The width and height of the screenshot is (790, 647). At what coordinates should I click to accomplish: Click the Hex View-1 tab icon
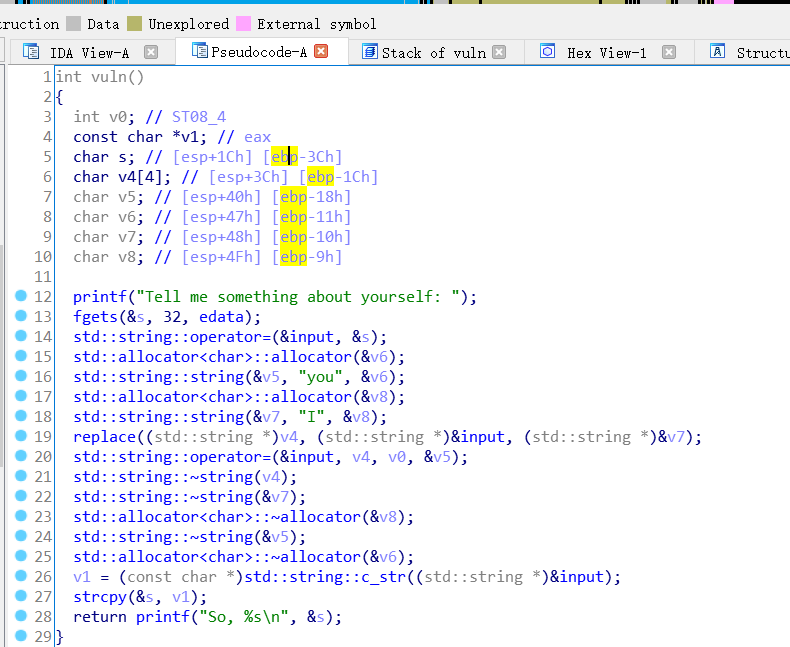[547, 51]
